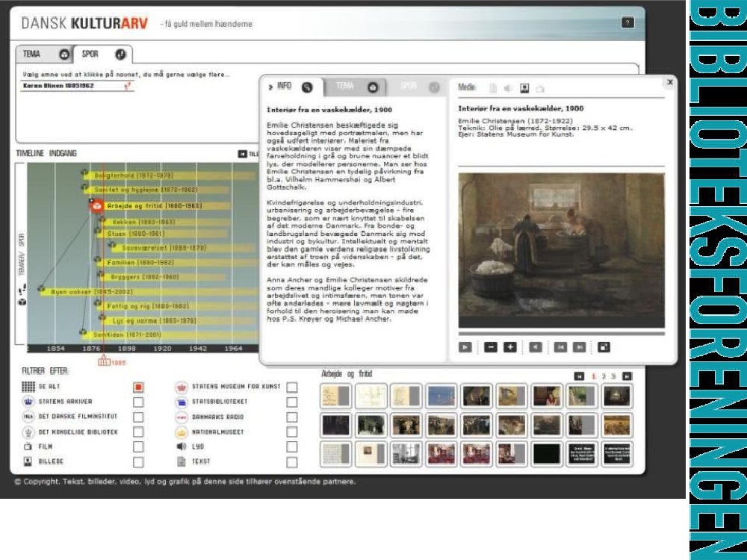Click the globe icon on TEMA tab
The width and height of the screenshot is (747, 560).
pos(64,55)
